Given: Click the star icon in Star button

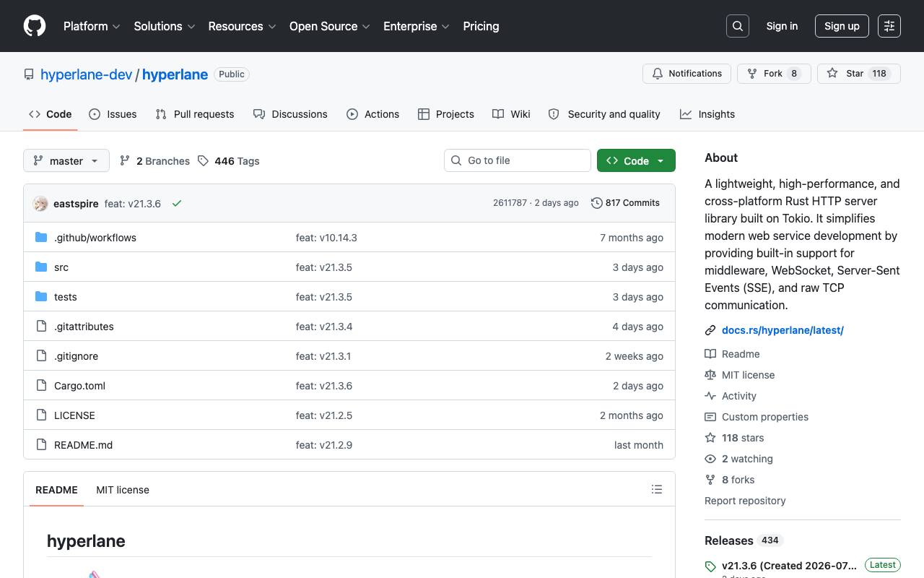Looking at the screenshot, I should point(832,74).
